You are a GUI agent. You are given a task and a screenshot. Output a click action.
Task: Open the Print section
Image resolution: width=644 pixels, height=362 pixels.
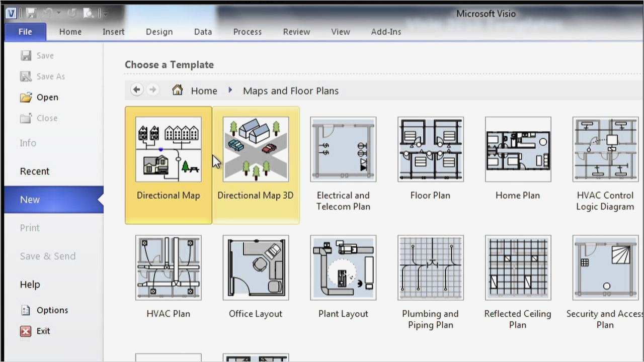(x=30, y=228)
